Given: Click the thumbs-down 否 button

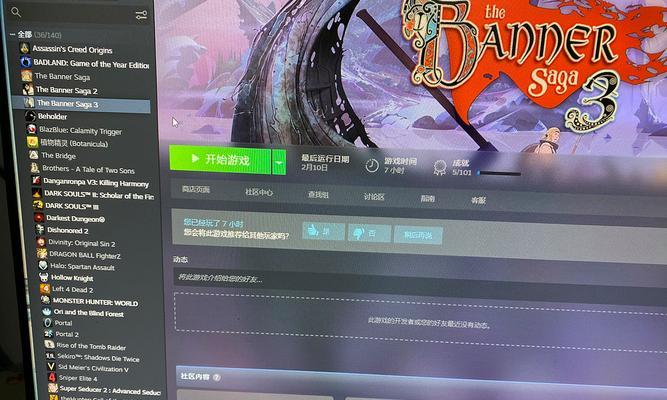Looking at the screenshot, I should [x=369, y=233].
